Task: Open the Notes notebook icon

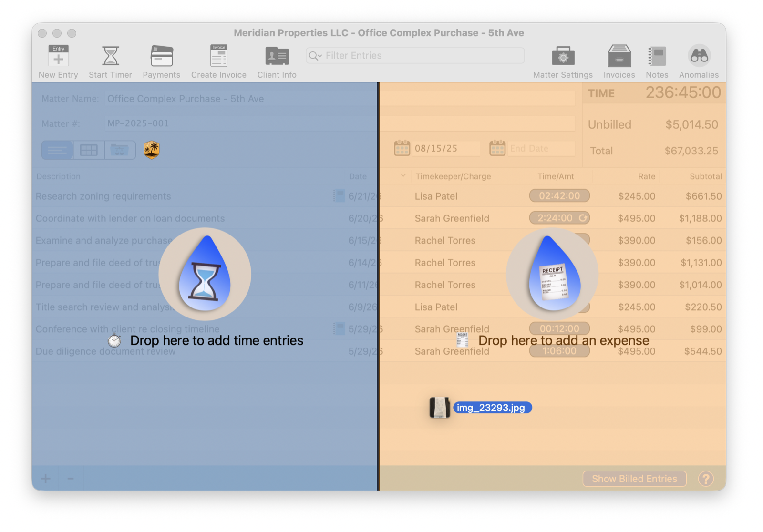Action: coord(657,56)
